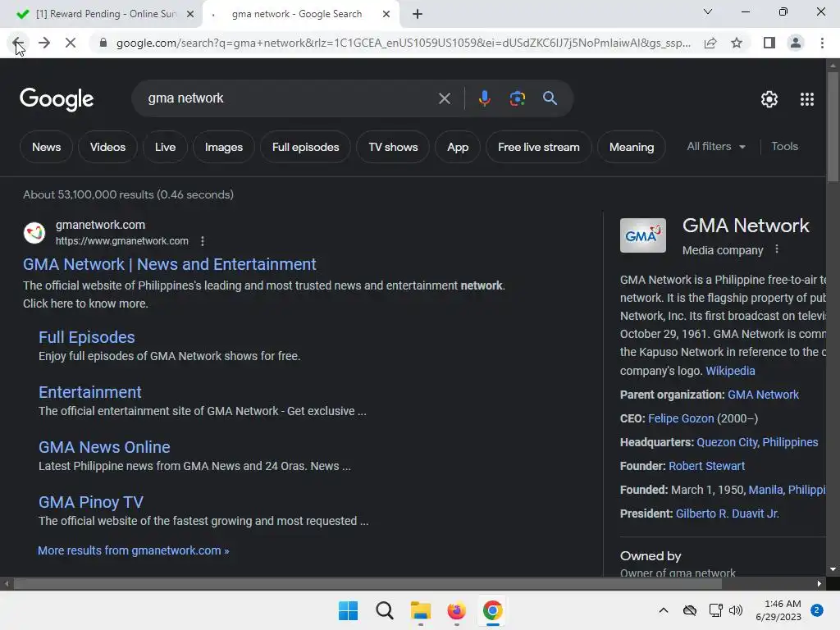The width and height of the screenshot is (840, 630).
Task: Open GMA News Online sitelink
Action: [104, 447]
